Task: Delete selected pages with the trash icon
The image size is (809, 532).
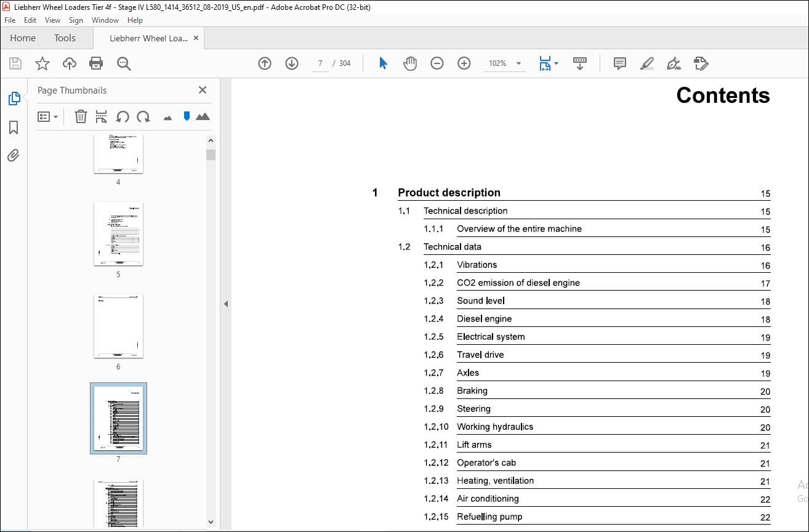Action: tap(81, 116)
